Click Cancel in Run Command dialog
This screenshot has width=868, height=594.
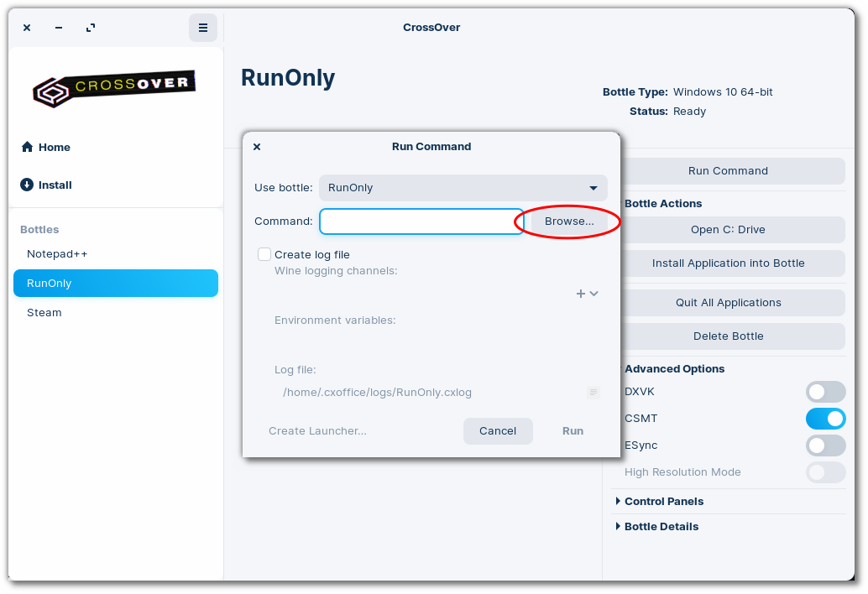pyautogui.click(x=498, y=431)
